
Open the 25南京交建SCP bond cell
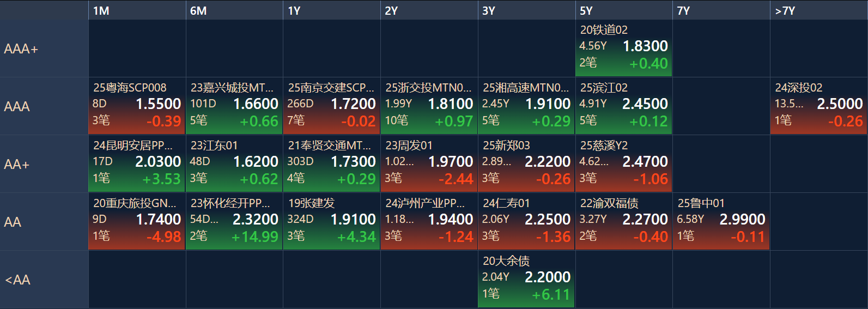(332, 106)
